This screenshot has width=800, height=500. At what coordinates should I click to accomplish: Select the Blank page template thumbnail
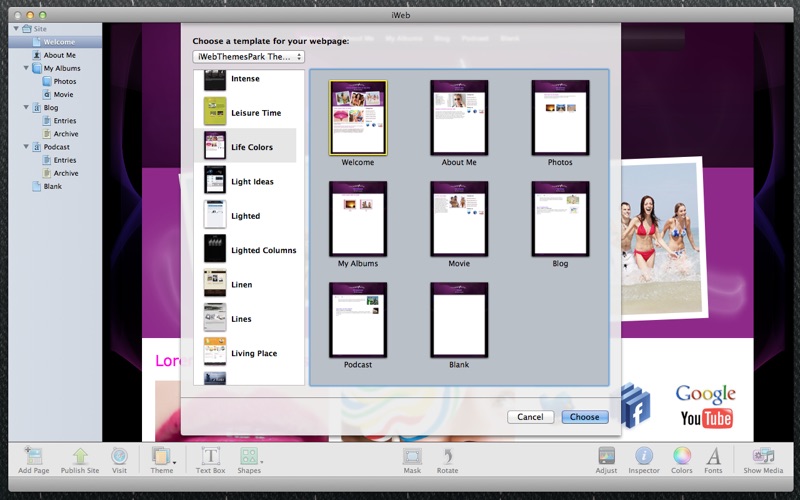[x=459, y=320]
